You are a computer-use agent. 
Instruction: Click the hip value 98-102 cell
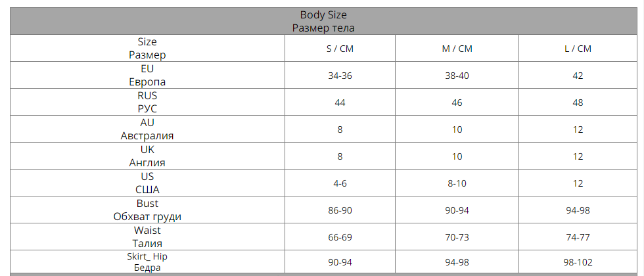[578, 262]
